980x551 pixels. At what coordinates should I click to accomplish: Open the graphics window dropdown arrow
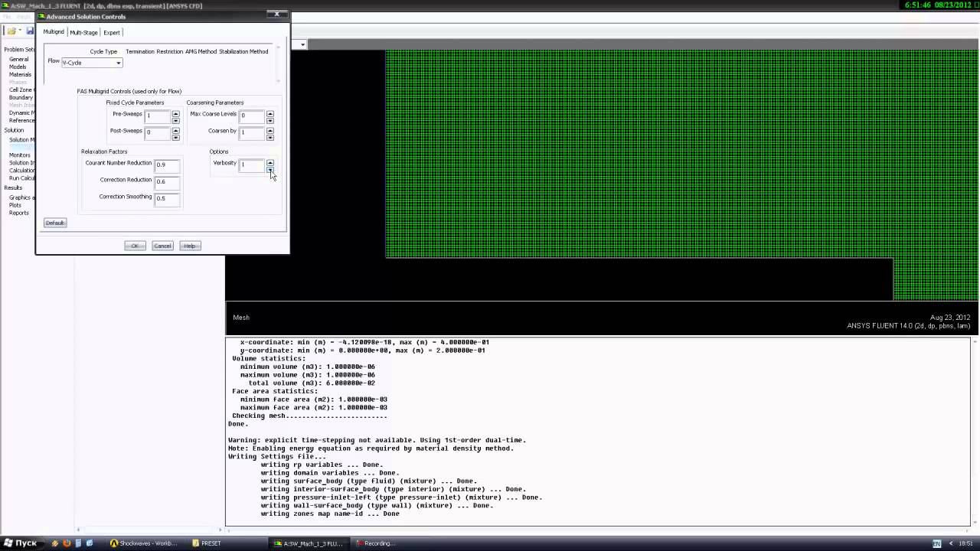pos(302,44)
